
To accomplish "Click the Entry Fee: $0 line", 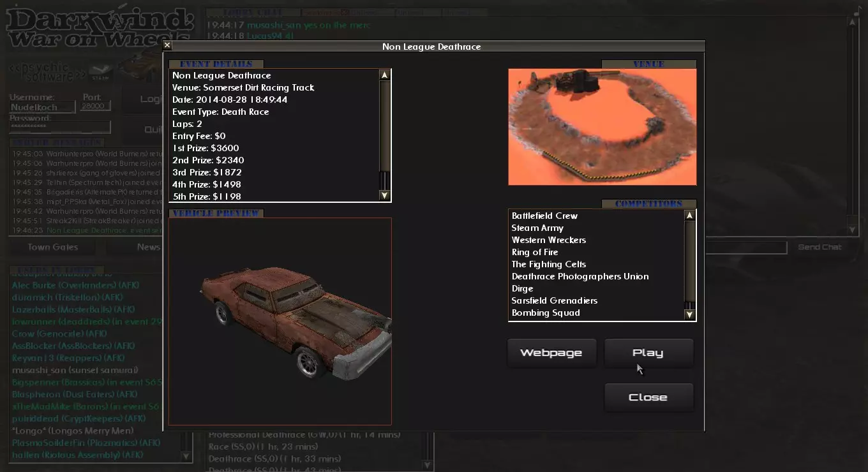I will 198,136.
